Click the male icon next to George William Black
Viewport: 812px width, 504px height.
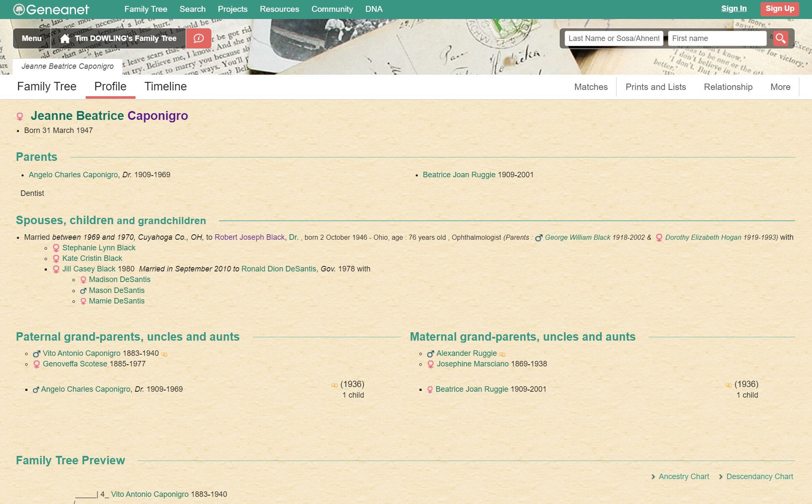539,238
